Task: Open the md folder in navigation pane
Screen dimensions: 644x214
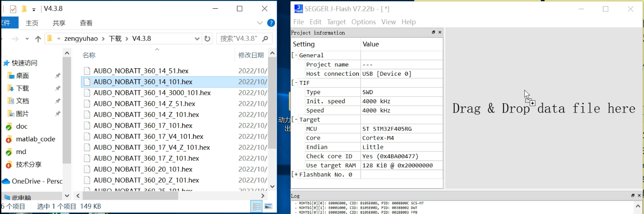Action: 21,152
